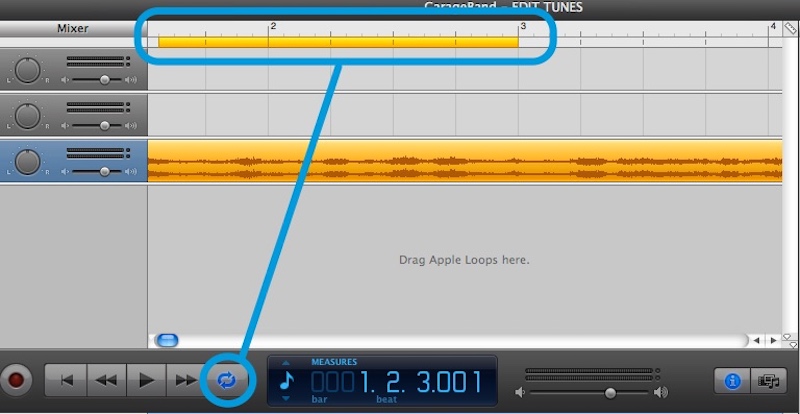This screenshot has width=800, height=414.
Task: Click master volume loud speaker icon
Action: 661,392
